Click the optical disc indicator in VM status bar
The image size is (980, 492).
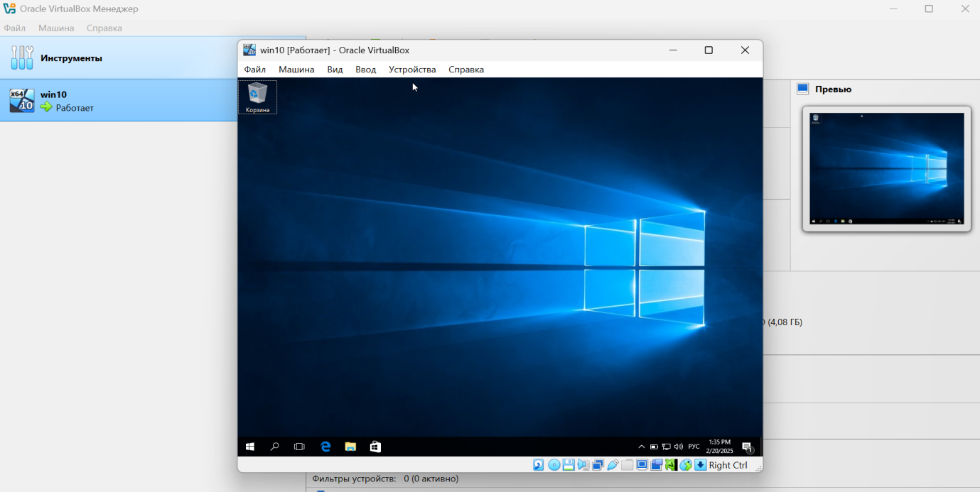pos(554,465)
